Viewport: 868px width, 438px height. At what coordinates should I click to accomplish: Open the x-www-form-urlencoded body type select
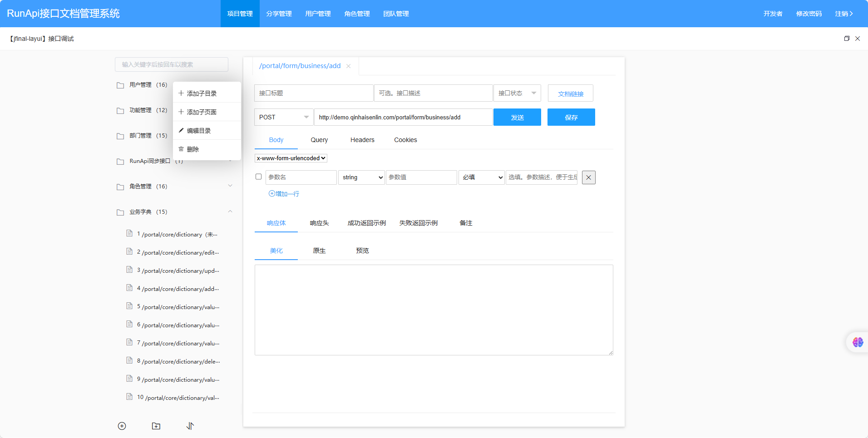click(x=291, y=158)
